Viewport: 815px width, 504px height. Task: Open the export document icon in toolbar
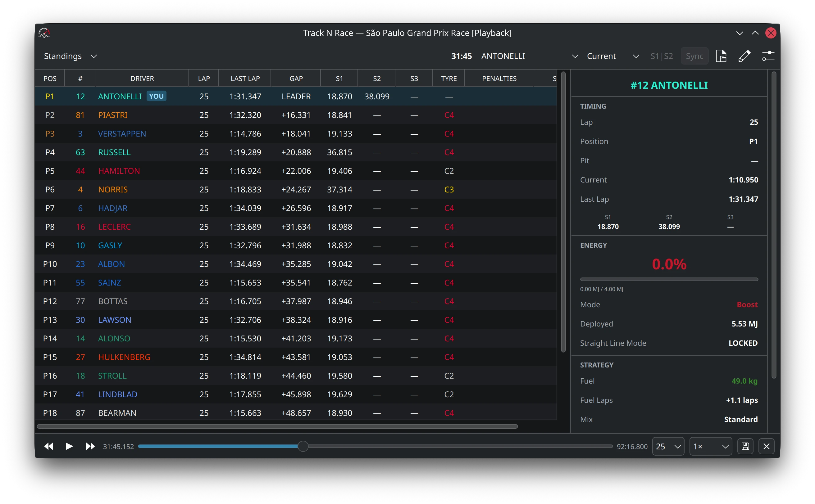coord(721,56)
